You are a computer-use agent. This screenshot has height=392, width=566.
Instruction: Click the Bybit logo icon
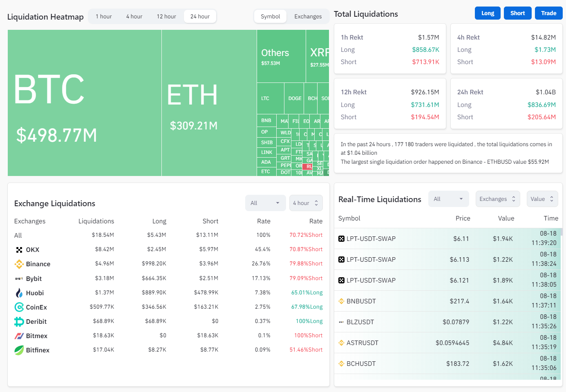pos(19,278)
